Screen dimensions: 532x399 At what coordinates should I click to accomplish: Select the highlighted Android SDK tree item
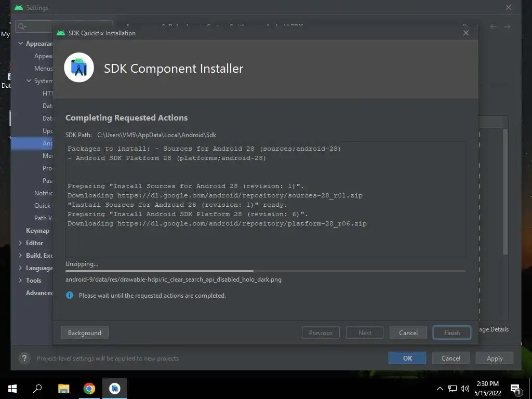(32, 143)
